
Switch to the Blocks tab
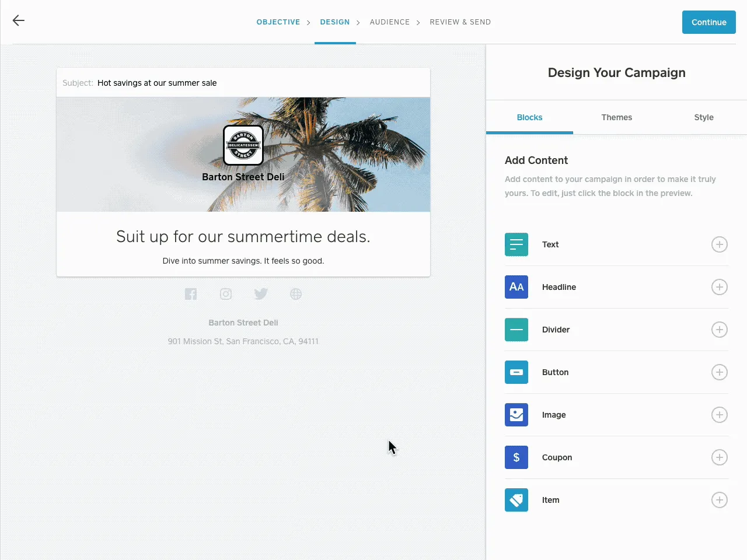pyautogui.click(x=529, y=117)
